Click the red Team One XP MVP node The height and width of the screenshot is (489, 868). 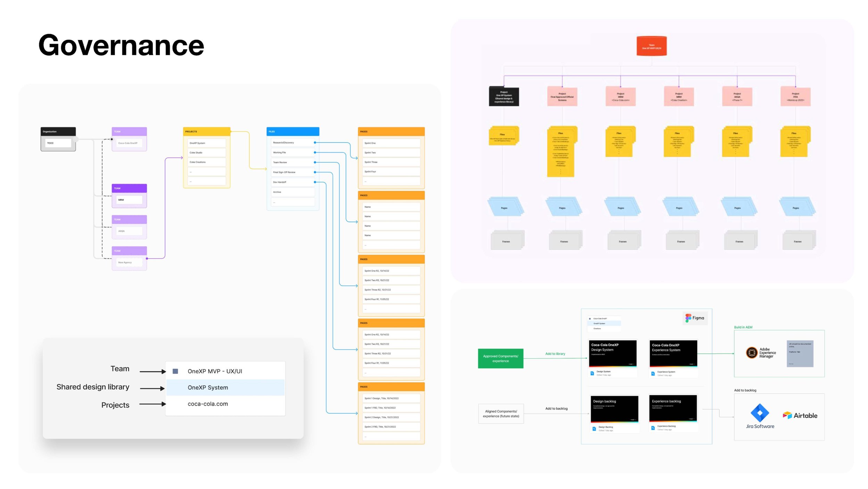[x=651, y=46]
